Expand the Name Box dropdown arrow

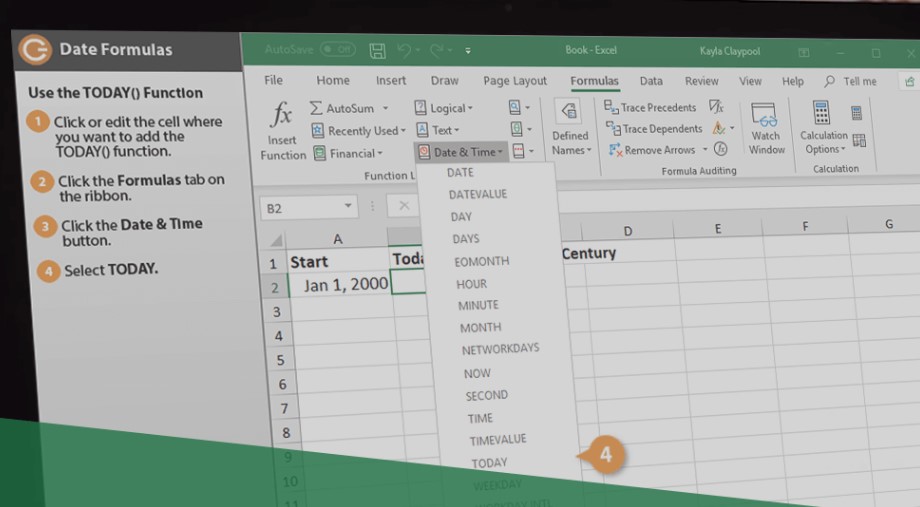tap(348, 206)
